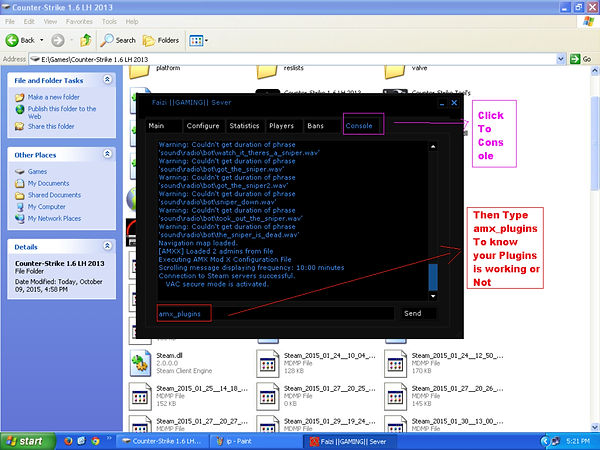Image resolution: width=600 pixels, height=450 pixels.
Task: Open the Tools menu
Action: (109, 21)
